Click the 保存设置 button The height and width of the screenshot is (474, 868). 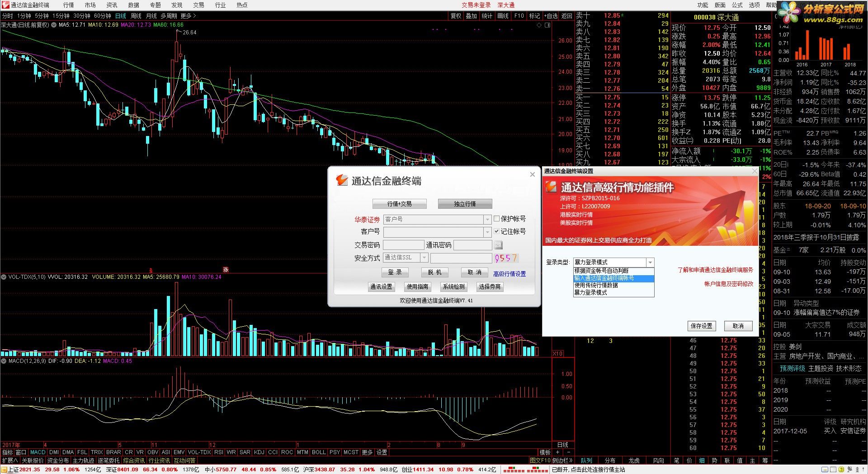tap(702, 326)
